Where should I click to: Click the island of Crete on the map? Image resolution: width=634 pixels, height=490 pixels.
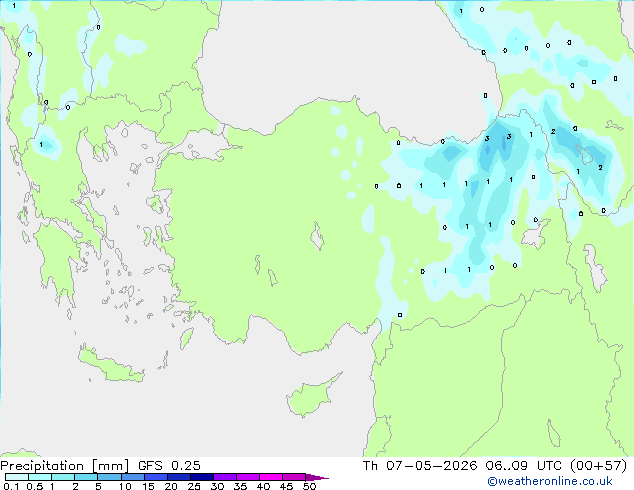coord(110,365)
